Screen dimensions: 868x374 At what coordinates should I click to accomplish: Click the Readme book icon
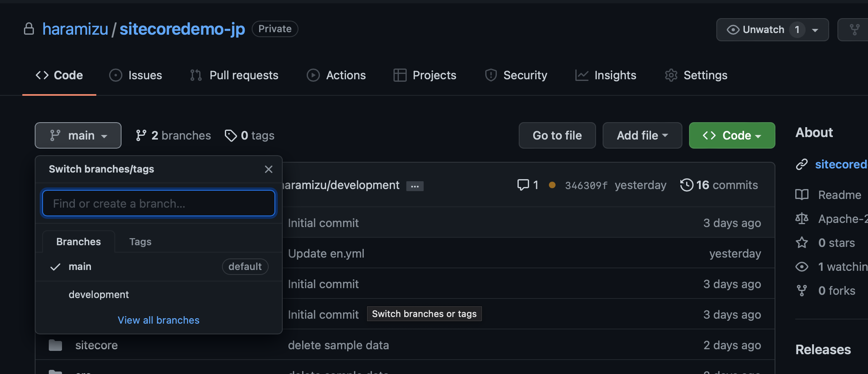click(x=802, y=195)
